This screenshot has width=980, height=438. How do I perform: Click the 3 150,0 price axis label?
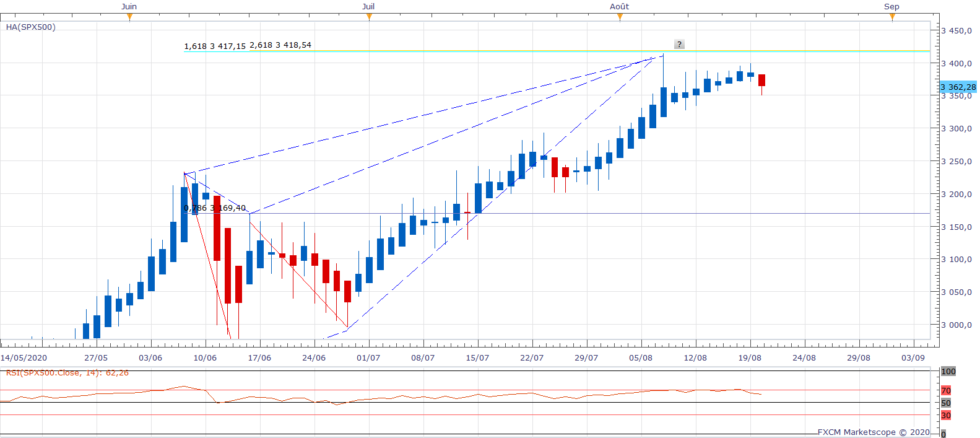956,227
